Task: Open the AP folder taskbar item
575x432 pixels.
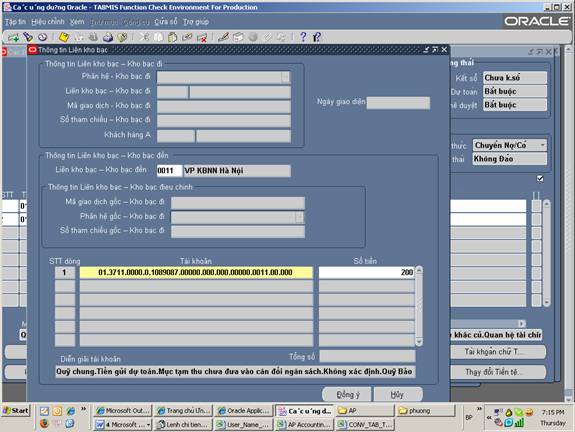Action: tap(364, 411)
